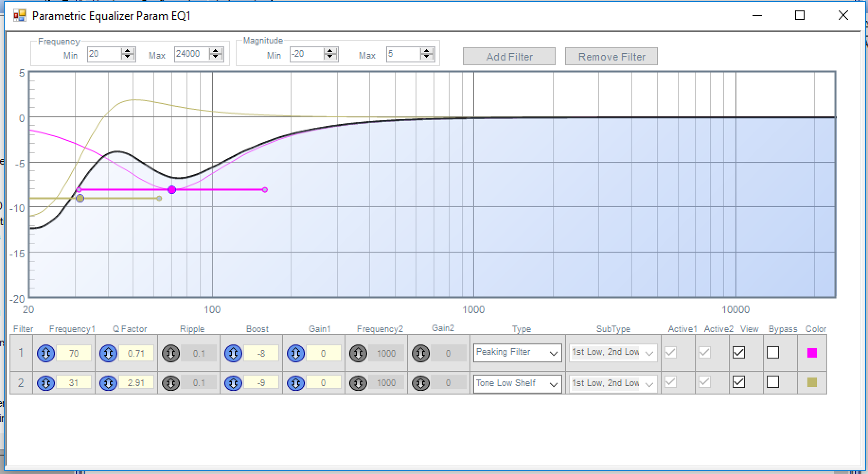Click the Frequency1 adjust knob for filter 1

tap(46, 353)
